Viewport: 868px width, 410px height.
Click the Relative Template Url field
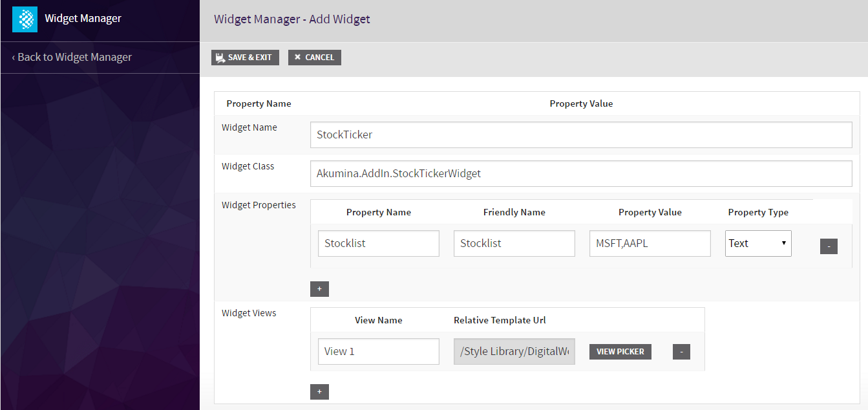tap(514, 352)
